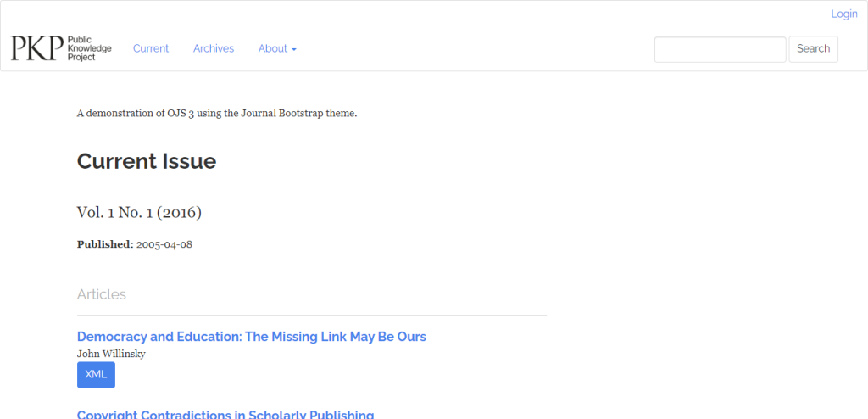Click the bold Published label

pos(105,244)
